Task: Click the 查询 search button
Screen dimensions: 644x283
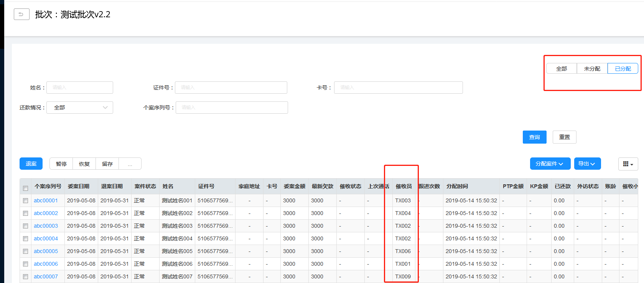Action: pyautogui.click(x=534, y=137)
